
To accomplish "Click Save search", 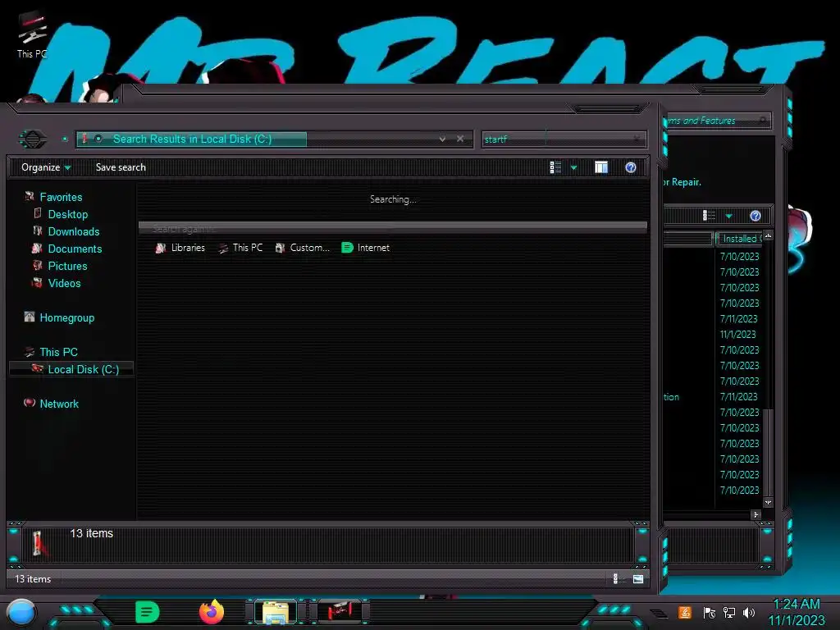I will (x=121, y=167).
